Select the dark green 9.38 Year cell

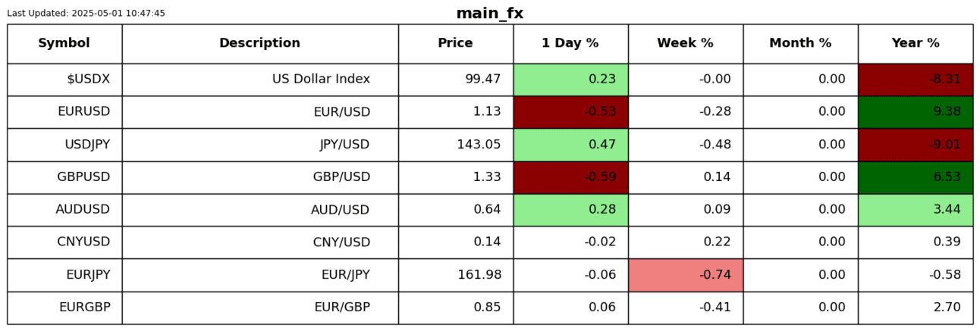click(915, 111)
